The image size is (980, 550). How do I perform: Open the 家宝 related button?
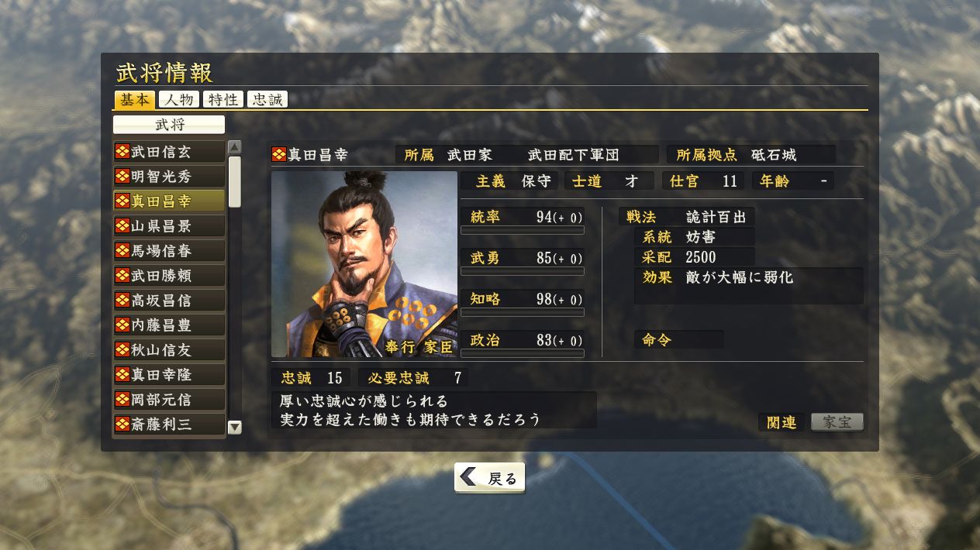point(837,422)
